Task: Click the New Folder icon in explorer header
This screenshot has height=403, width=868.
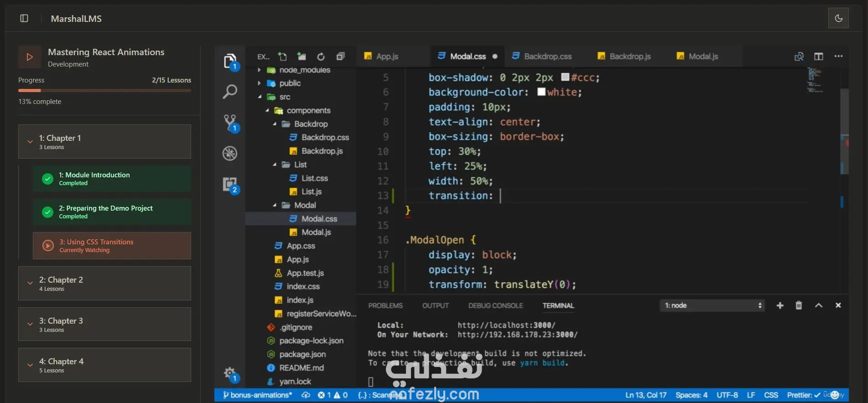Action: pyautogui.click(x=301, y=57)
